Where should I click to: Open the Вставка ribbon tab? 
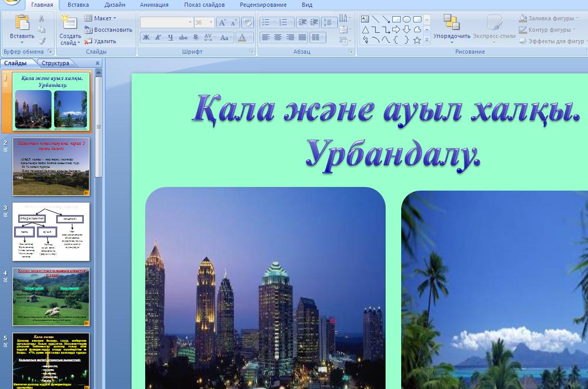(78, 5)
